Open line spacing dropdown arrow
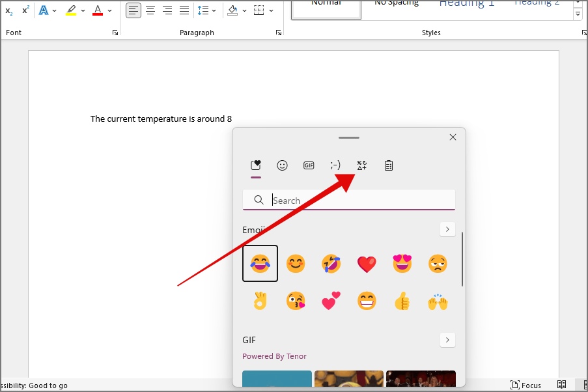This screenshot has height=392, width=588. (214, 10)
